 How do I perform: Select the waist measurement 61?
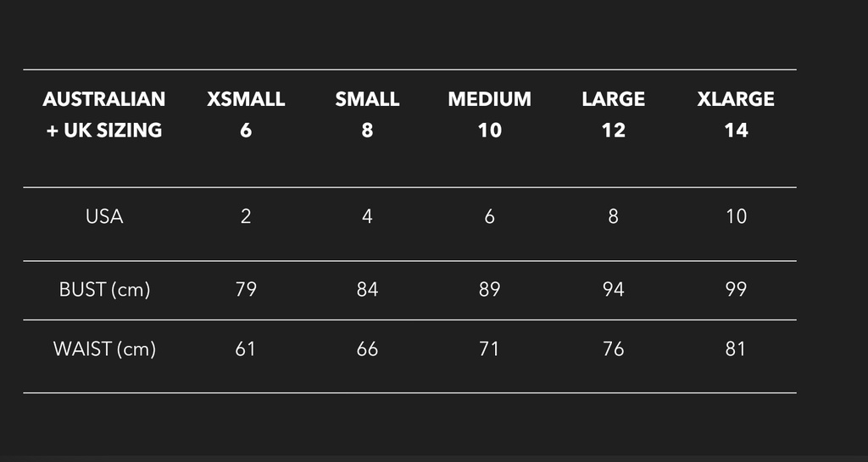point(246,348)
